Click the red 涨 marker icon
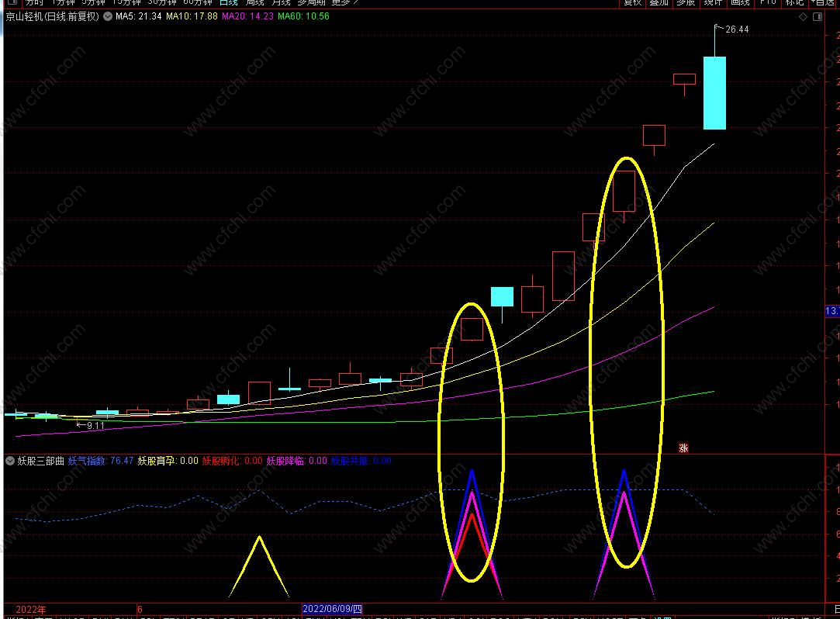 (684, 448)
